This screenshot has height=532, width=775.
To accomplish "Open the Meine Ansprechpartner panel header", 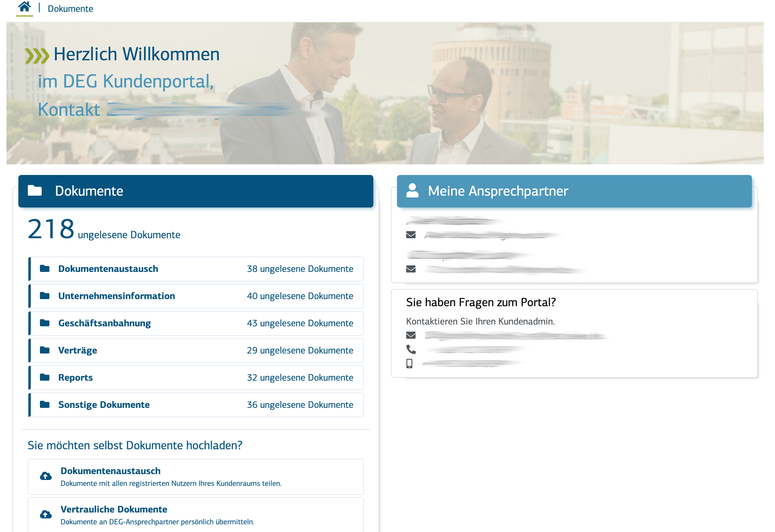I will click(574, 191).
